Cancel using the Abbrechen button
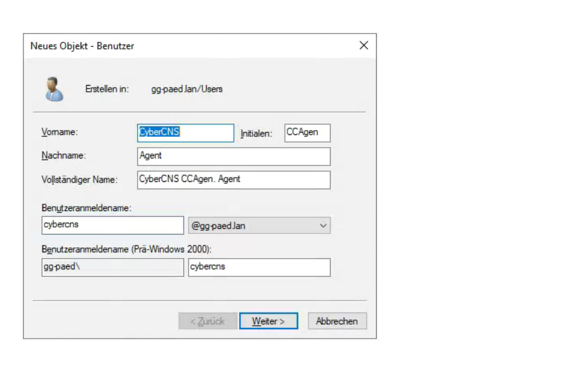 (x=337, y=321)
